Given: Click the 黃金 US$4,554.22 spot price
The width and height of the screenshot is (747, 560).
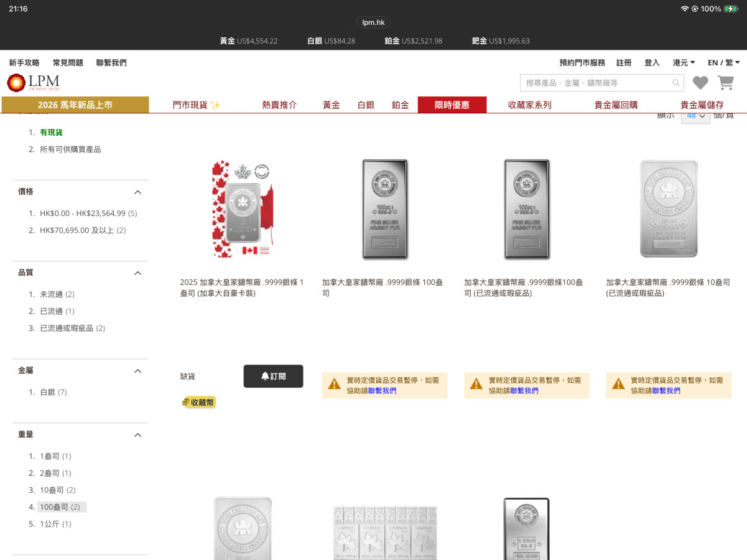Looking at the screenshot, I should pos(248,41).
